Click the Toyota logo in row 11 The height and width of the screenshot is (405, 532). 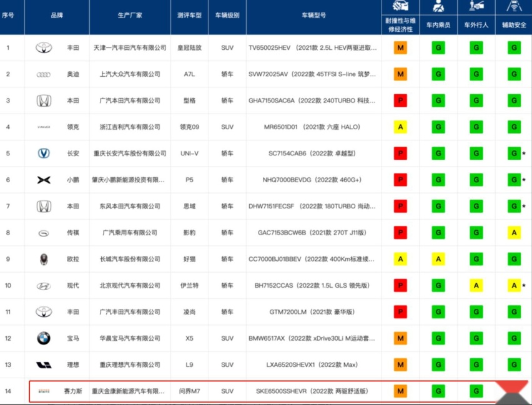pos(44,312)
